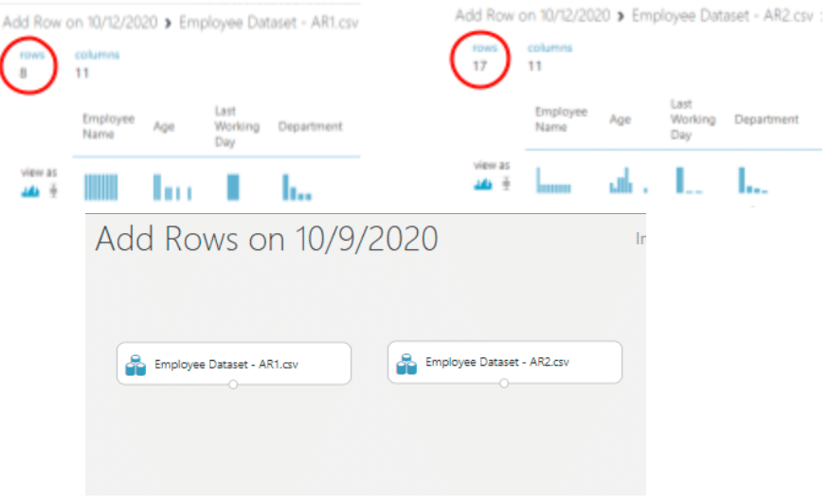Open Age histogram in AR1 dataset preview
This screenshot has width=830, height=504.
[x=171, y=187]
